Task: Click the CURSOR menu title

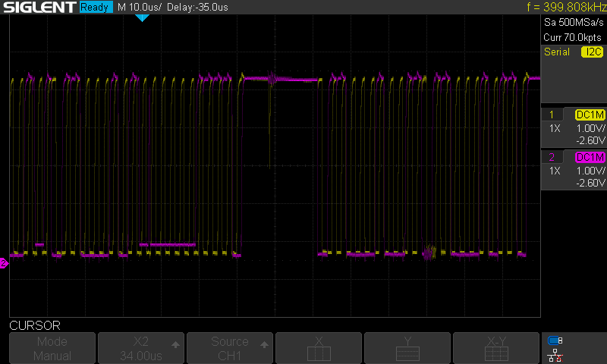Action: pyautogui.click(x=35, y=325)
